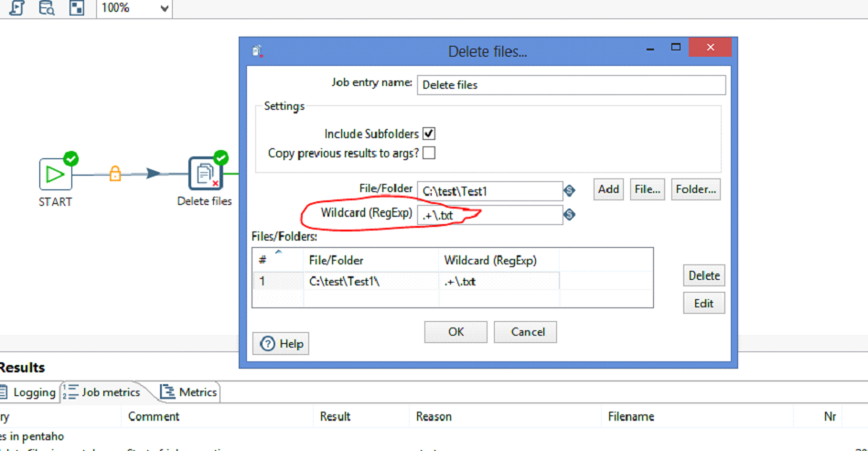Click the File/Folder input field

pos(490,191)
